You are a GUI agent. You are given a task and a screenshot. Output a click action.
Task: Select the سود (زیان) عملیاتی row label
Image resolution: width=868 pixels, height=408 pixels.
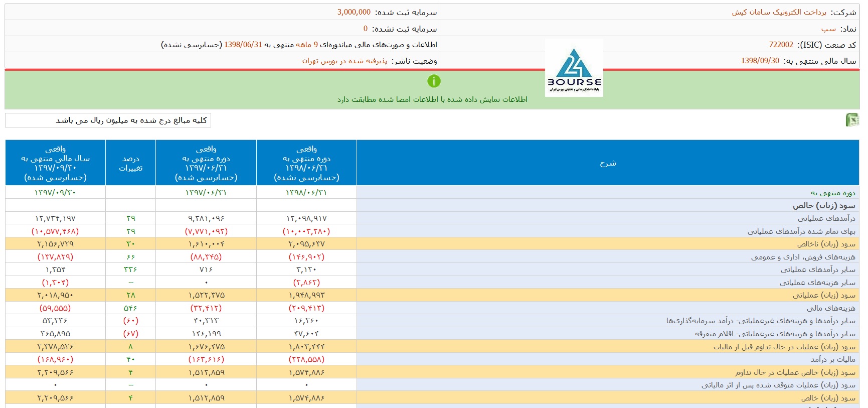824,295
